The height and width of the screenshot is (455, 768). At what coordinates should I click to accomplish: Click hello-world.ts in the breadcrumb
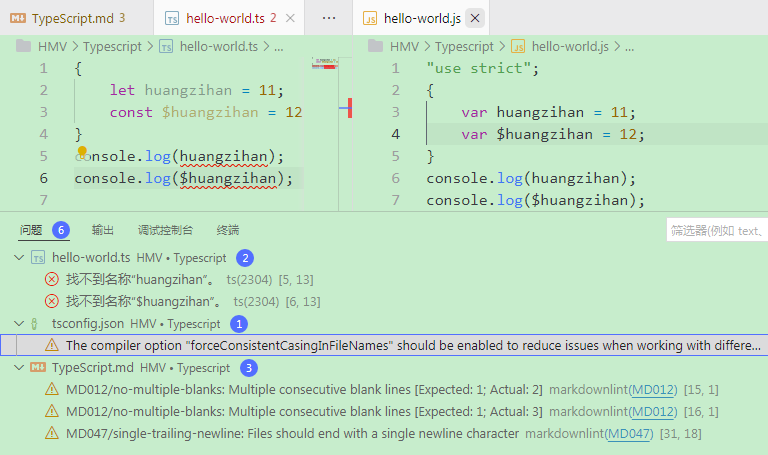coord(218,47)
